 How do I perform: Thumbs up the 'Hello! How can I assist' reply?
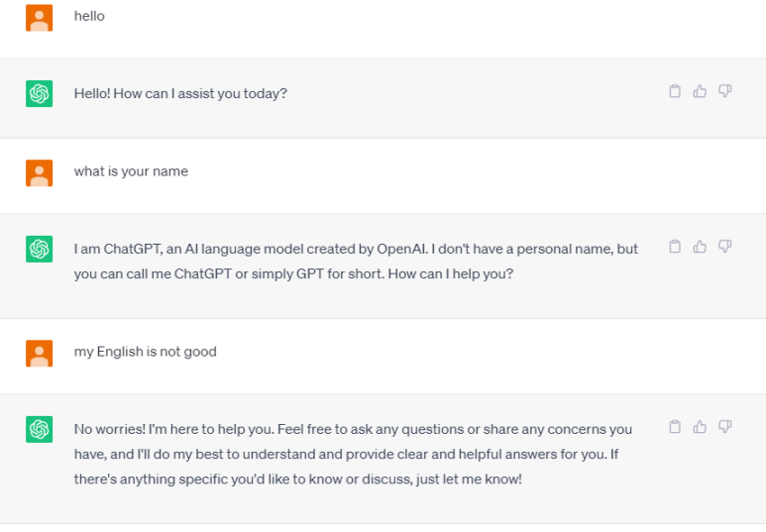pyautogui.click(x=700, y=91)
